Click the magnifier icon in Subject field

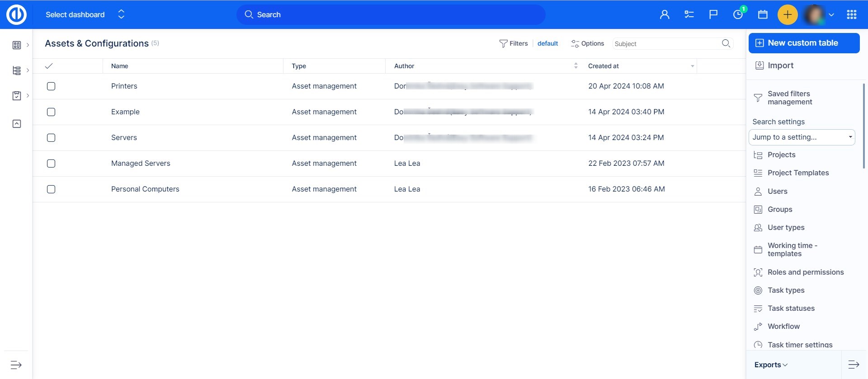click(x=726, y=43)
